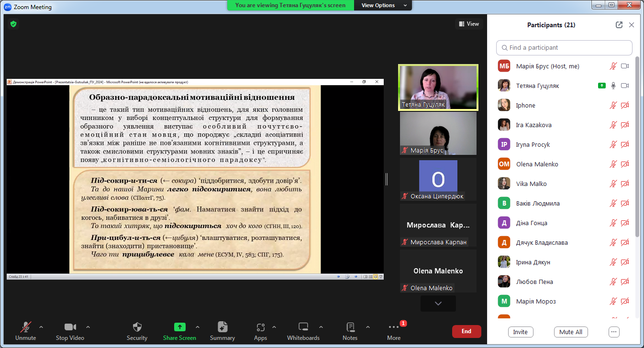Click the participants list scrollbar
The width and height of the screenshot is (644, 348).
[637, 143]
